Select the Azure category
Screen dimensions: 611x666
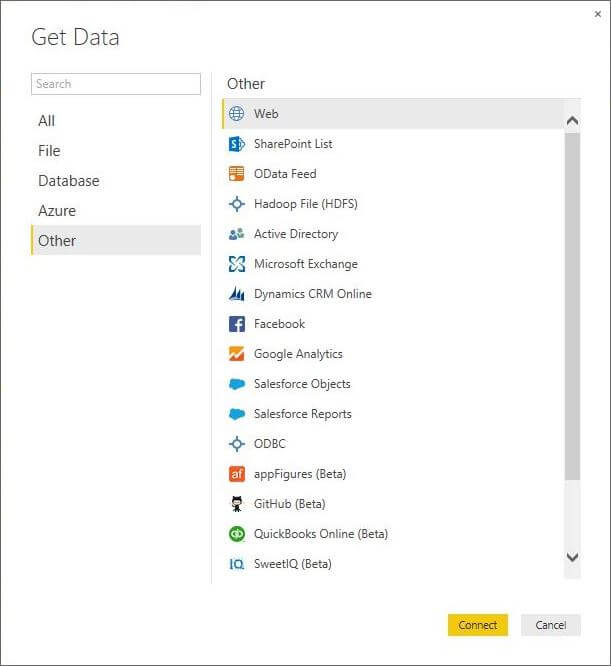point(115,211)
